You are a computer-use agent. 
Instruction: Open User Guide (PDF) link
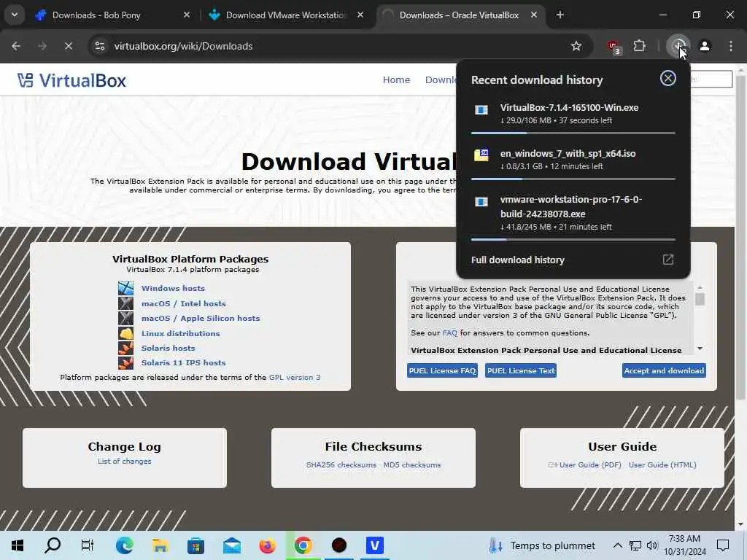click(x=589, y=464)
